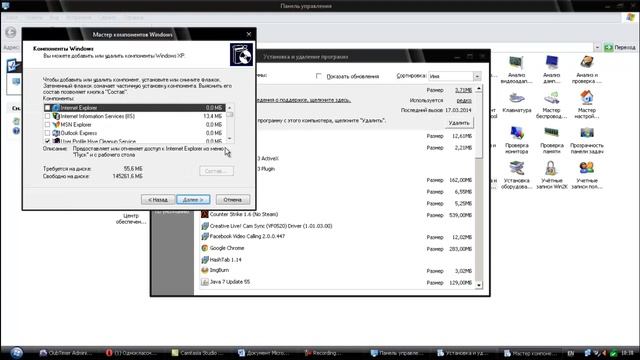The height and width of the screenshot is (360, 640).
Task: Click the Counter Strike 1.6 program icon
Action: coord(205,214)
